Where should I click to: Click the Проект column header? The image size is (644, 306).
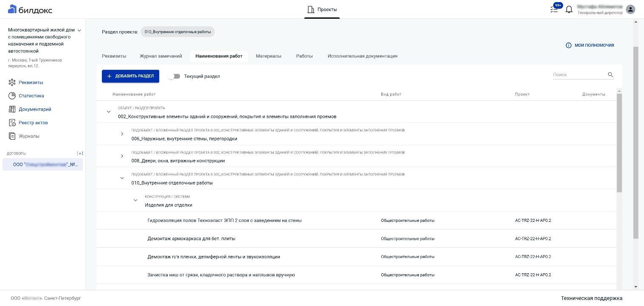(522, 94)
